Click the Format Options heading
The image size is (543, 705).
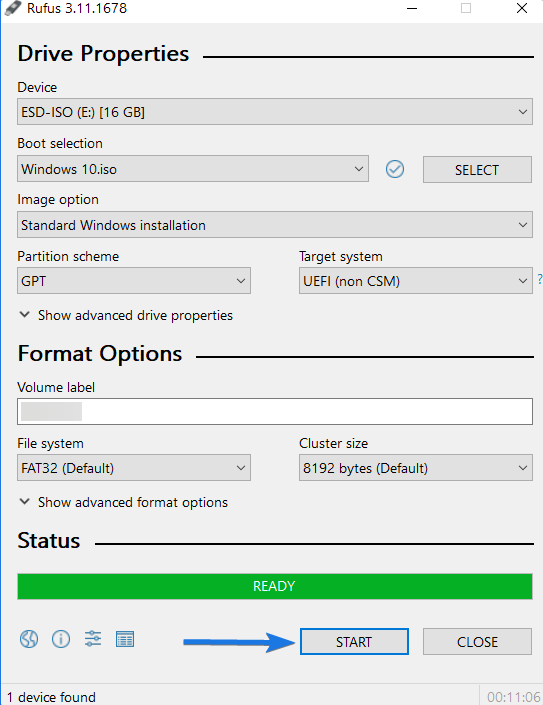tap(100, 353)
